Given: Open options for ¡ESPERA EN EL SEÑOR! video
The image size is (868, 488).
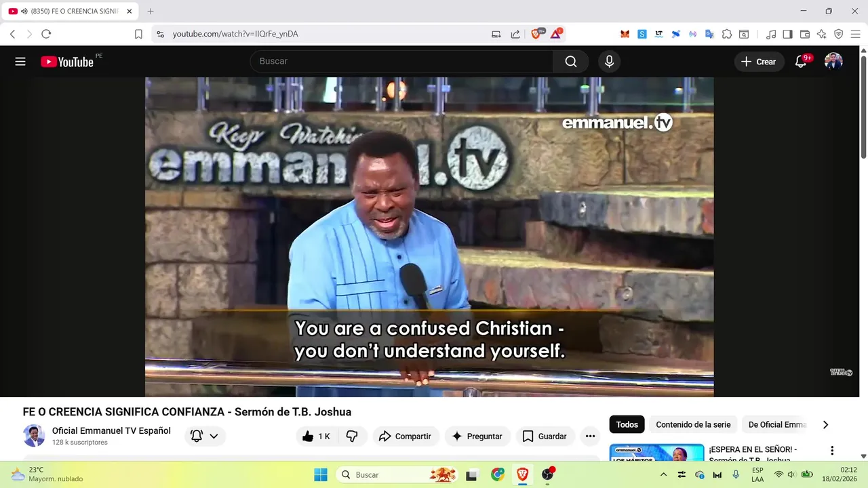Looking at the screenshot, I should click(832, 451).
